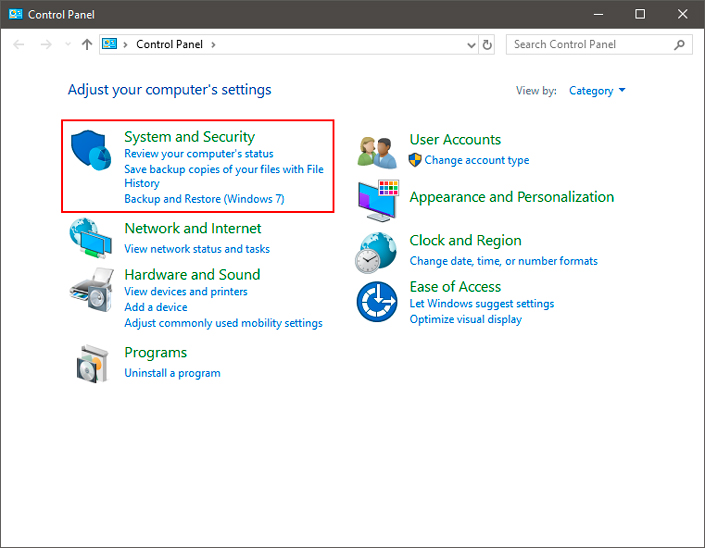Click Optimize visual display link
Screen dimensions: 705x548
(465, 320)
